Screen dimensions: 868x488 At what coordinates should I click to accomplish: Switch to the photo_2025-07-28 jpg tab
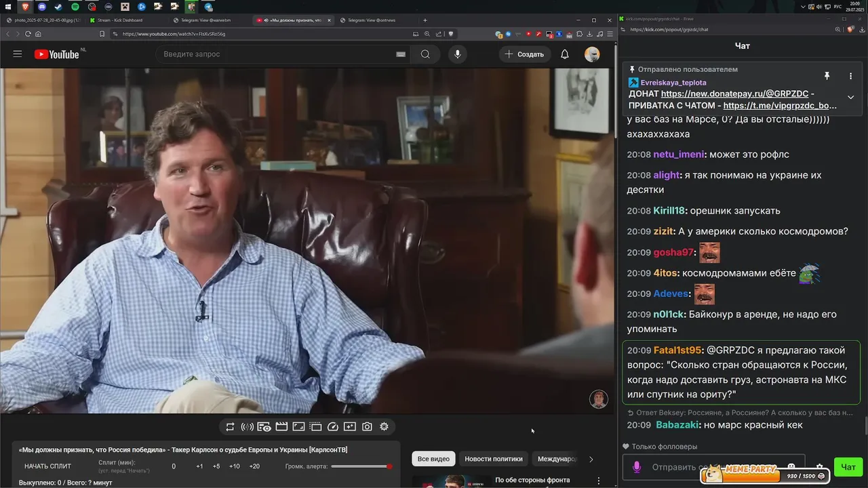tap(43, 20)
